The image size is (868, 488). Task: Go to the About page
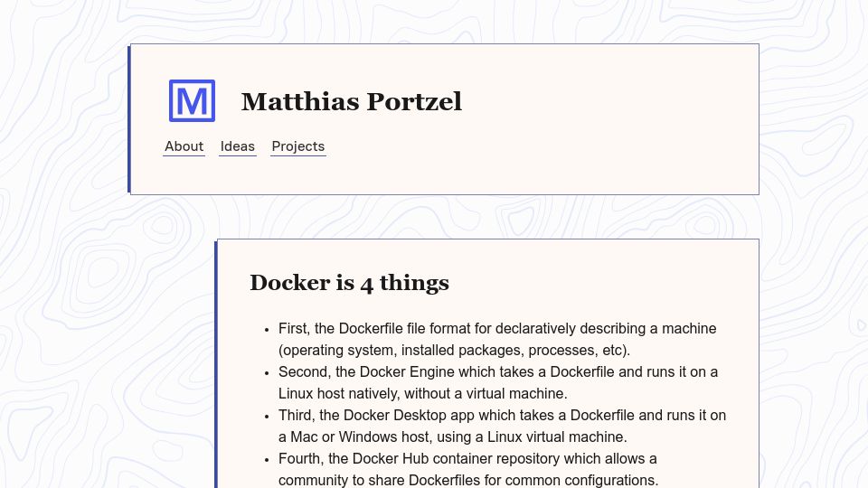click(184, 146)
